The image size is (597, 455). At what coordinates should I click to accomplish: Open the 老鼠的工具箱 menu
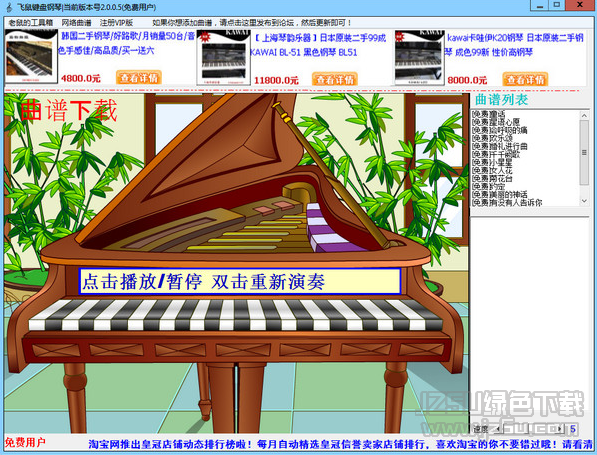(30, 22)
